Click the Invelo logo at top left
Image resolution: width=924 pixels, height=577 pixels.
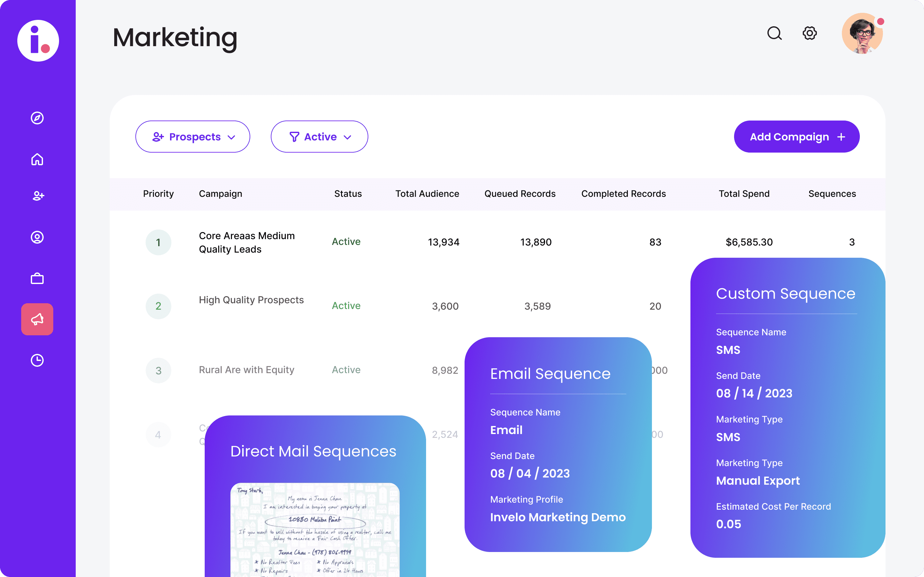(x=38, y=40)
